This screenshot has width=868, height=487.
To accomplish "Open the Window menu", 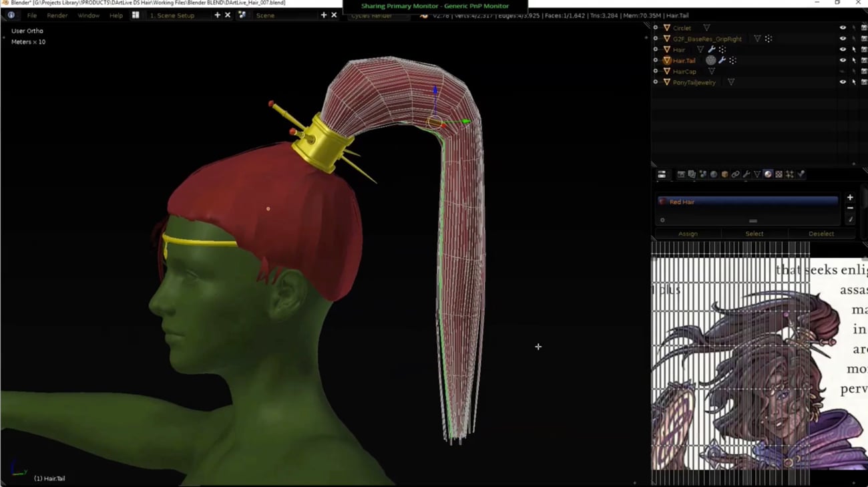I will click(x=87, y=15).
